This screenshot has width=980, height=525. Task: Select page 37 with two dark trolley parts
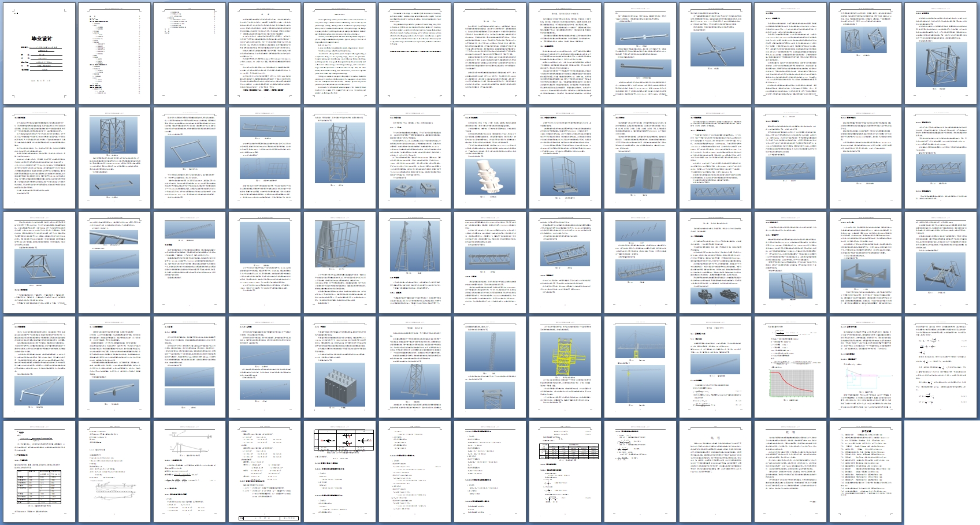pos(715,262)
